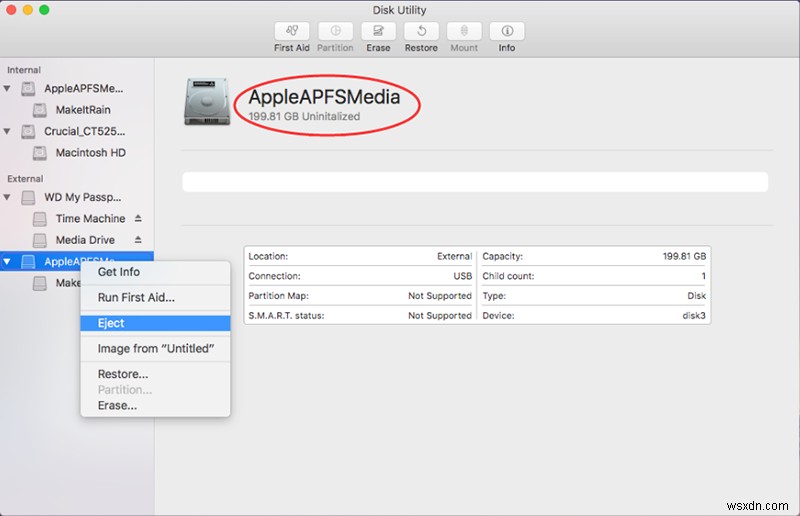Click the Child count value 1
This screenshot has width=800, height=516.
pos(703,276)
